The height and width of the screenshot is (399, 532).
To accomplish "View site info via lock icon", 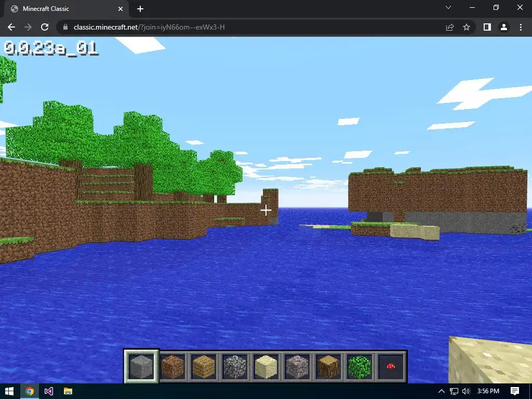I will 65,27.
